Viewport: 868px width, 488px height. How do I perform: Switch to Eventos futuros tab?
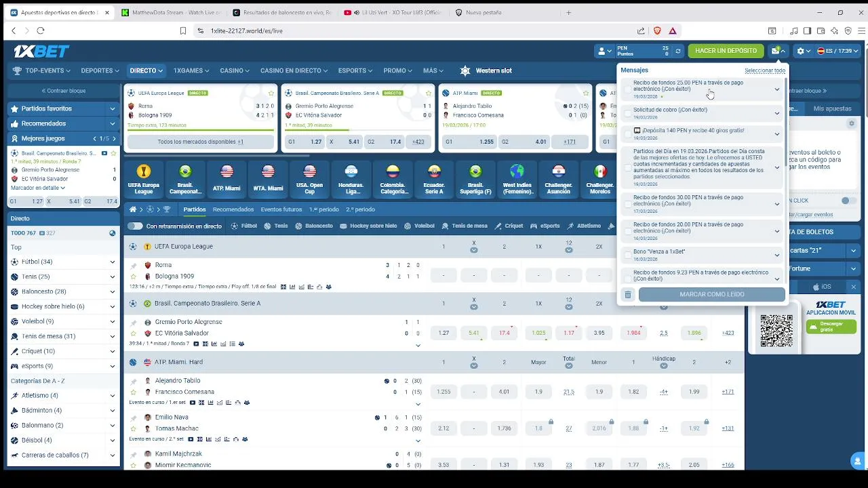click(x=281, y=209)
